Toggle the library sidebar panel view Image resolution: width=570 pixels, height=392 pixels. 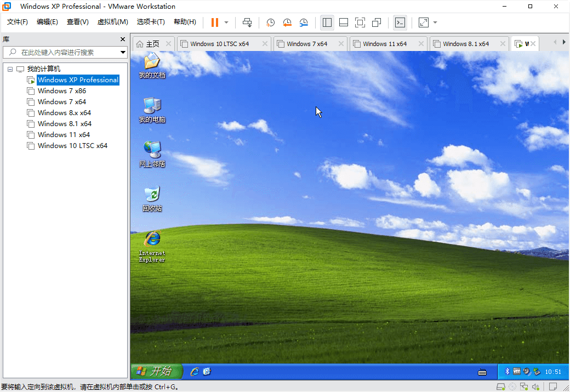pyautogui.click(x=327, y=22)
